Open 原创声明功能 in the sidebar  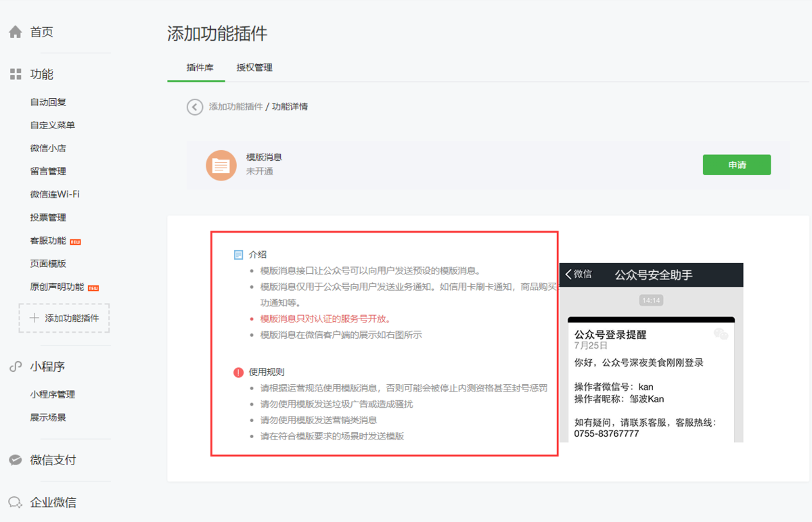click(57, 286)
